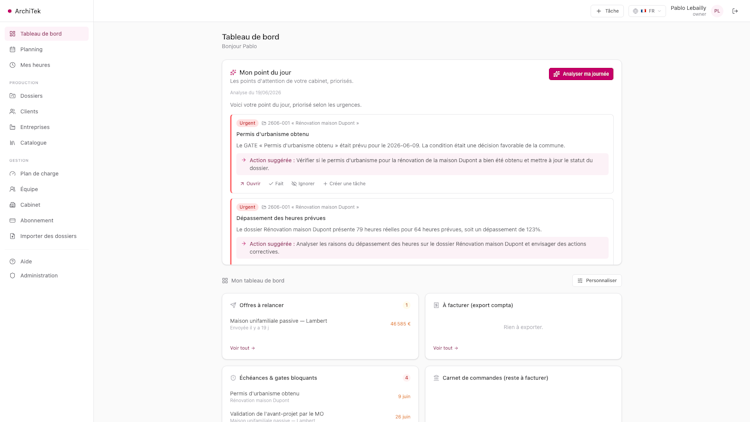Open the PL user avatar
This screenshot has height=422, width=750.
717,11
